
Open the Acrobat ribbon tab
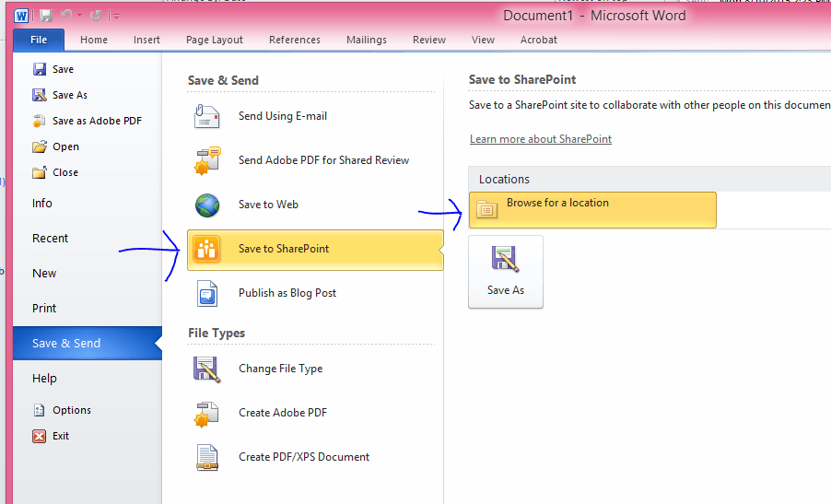(538, 40)
